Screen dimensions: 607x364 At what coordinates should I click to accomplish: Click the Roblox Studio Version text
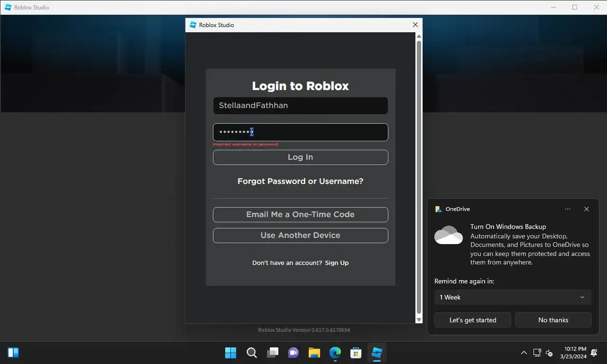pos(304,330)
